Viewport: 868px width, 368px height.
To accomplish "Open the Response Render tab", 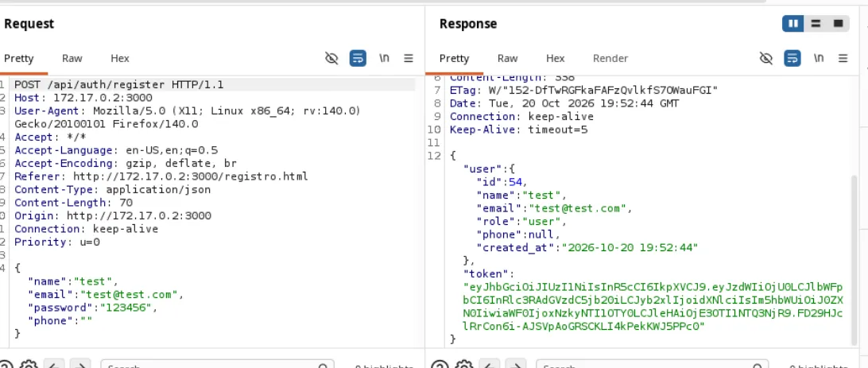I will click(610, 58).
